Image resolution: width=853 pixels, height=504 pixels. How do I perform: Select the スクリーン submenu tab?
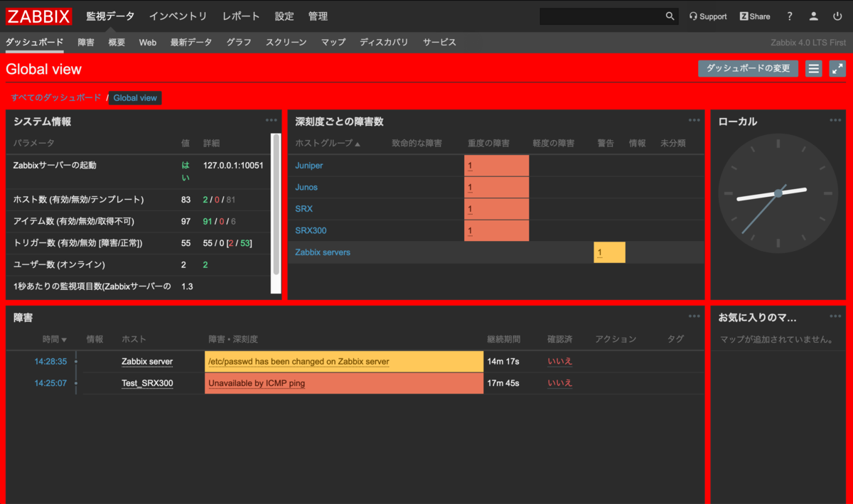(x=286, y=42)
